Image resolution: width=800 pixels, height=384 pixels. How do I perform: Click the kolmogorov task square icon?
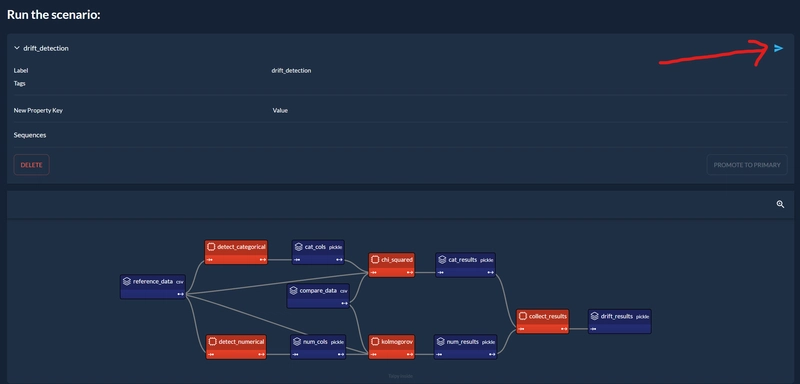(x=375, y=341)
